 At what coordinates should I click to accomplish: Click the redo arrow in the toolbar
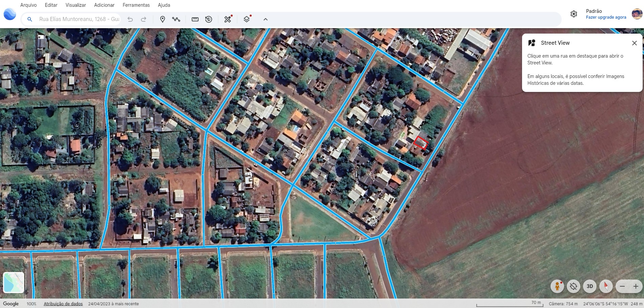click(x=144, y=19)
